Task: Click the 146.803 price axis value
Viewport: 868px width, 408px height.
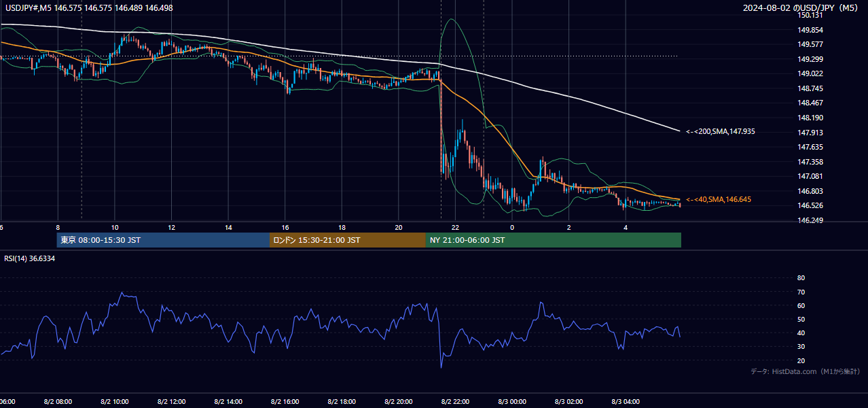Action: (810, 191)
